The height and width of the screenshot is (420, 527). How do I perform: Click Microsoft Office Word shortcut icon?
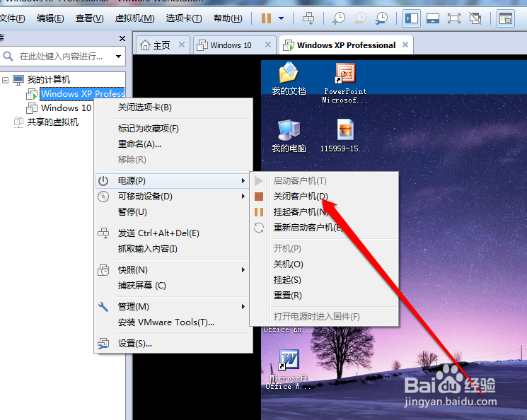pos(289,370)
